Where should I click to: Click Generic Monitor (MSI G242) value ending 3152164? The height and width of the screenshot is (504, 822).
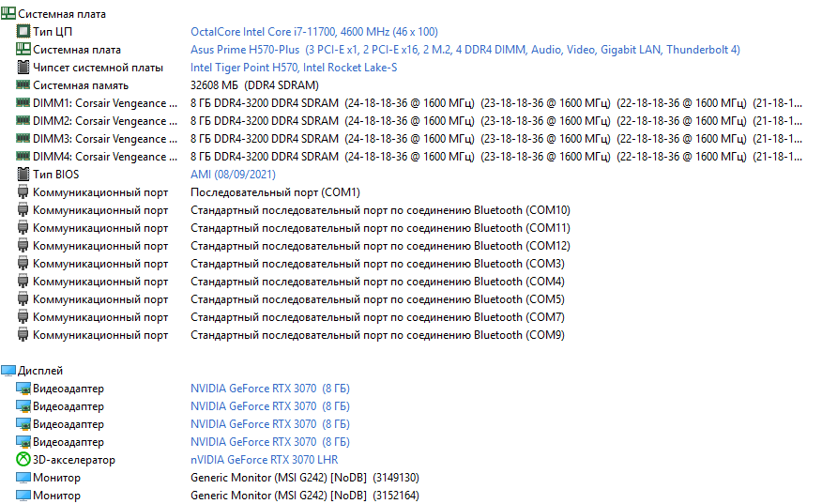[x=305, y=496]
